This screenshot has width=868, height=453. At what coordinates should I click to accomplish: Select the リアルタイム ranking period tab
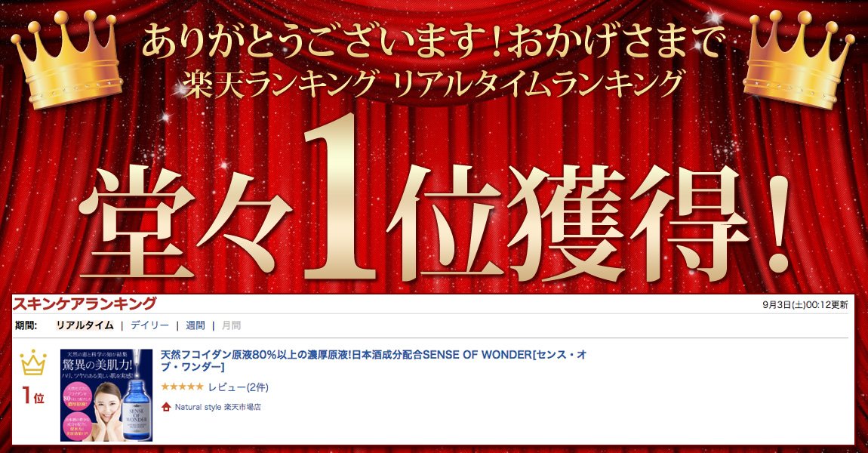tap(85, 325)
